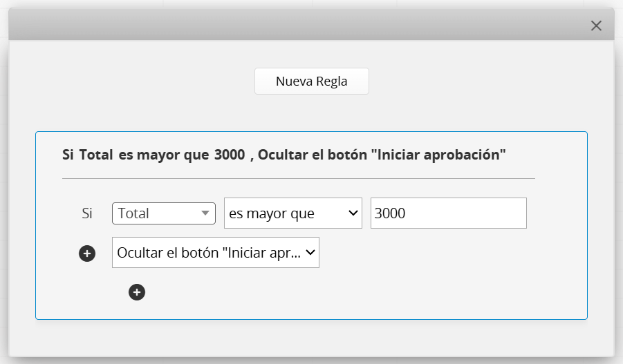Click the plus icon left of the action dropdown
Image resolution: width=623 pixels, height=364 pixels.
(87, 253)
